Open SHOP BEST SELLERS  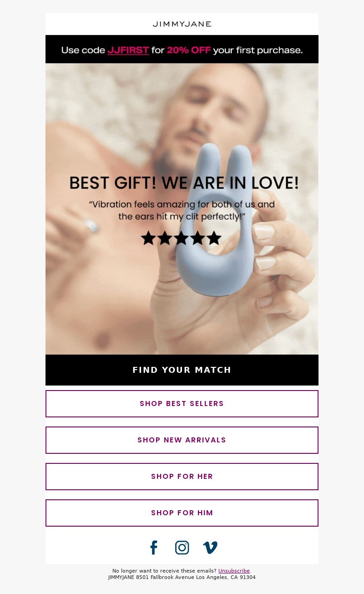[182, 404]
